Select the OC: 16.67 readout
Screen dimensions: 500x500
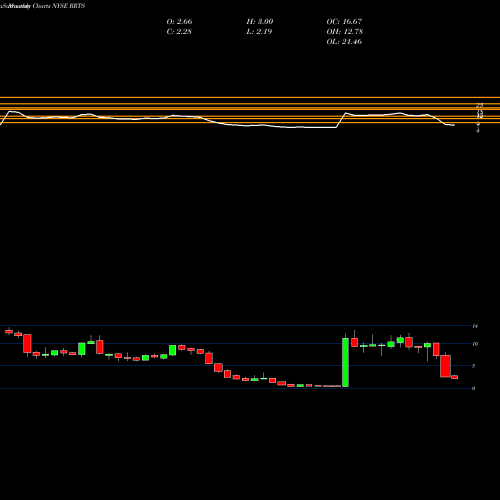coord(344,22)
